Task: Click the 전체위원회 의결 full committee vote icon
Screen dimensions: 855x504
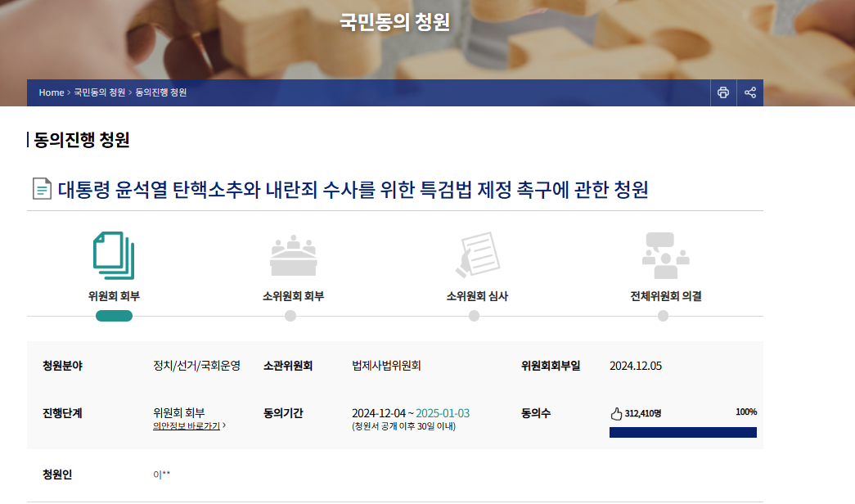Action: click(664, 255)
